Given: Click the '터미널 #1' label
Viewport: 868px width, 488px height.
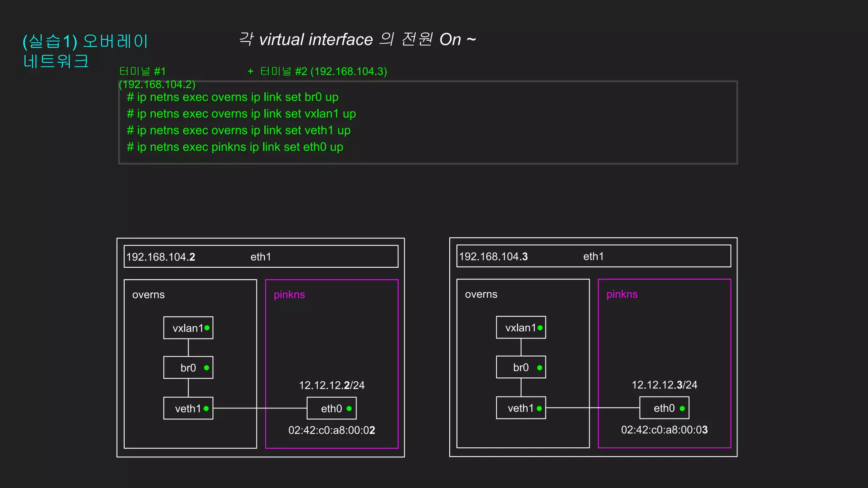Looking at the screenshot, I should click(x=142, y=71).
